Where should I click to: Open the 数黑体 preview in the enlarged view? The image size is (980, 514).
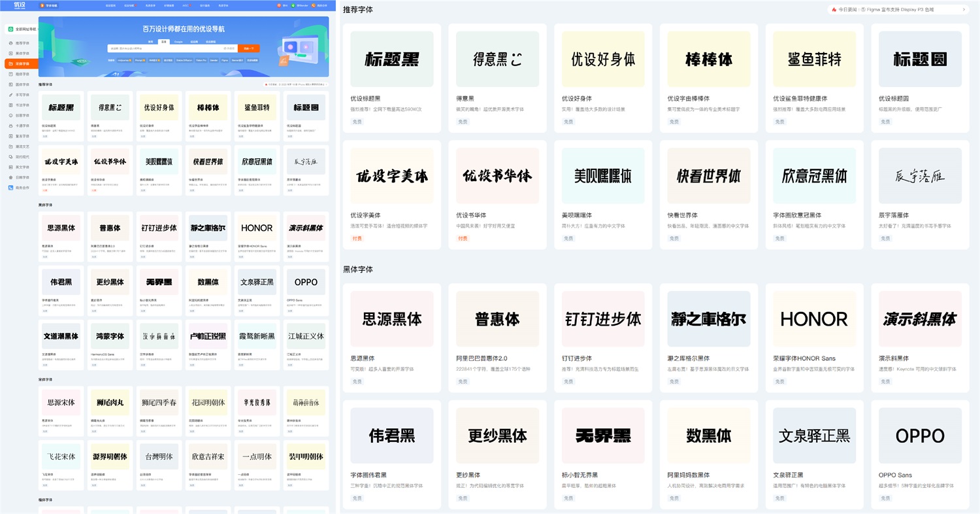[709, 436]
